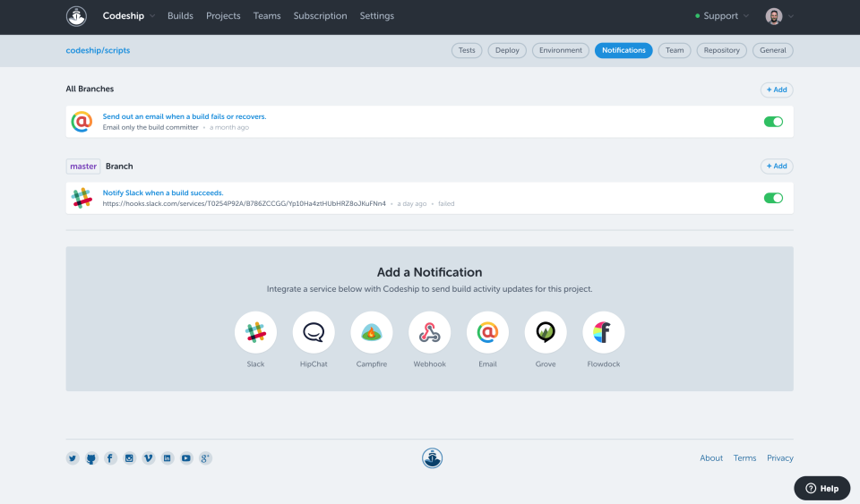860x504 pixels.
Task: Add a HipChat notification integration
Action: (314, 332)
